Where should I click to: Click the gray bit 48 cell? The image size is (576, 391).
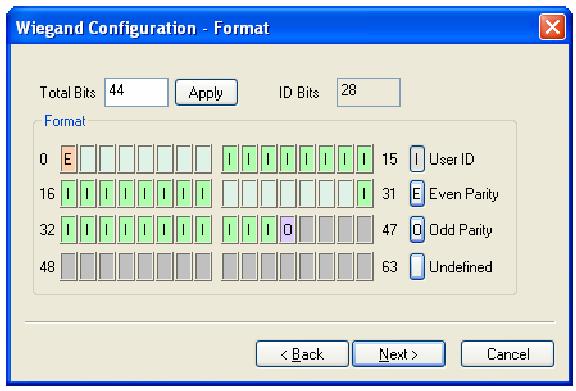point(68,266)
